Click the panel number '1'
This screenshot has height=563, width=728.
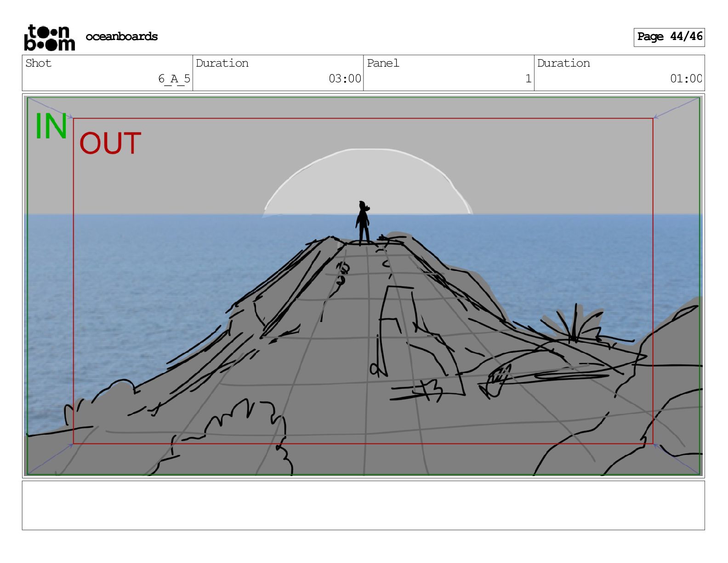pos(529,79)
